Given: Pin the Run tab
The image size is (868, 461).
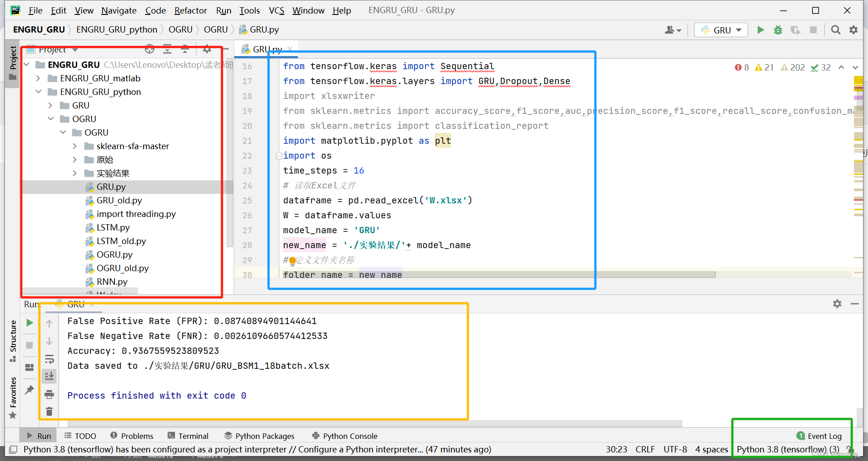Looking at the screenshot, I should tap(29, 390).
